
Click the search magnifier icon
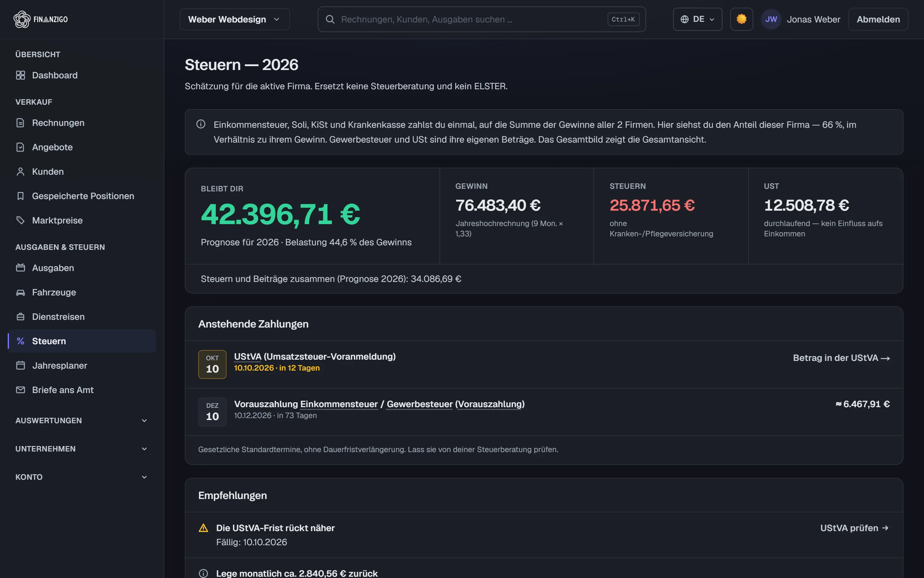click(x=330, y=19)
